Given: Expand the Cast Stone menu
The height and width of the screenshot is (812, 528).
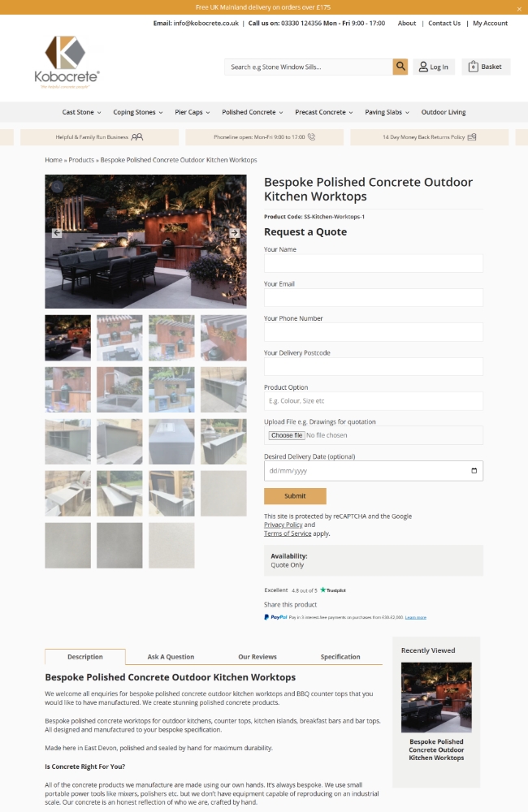Looking at the screenshot, I should [81, 112].
